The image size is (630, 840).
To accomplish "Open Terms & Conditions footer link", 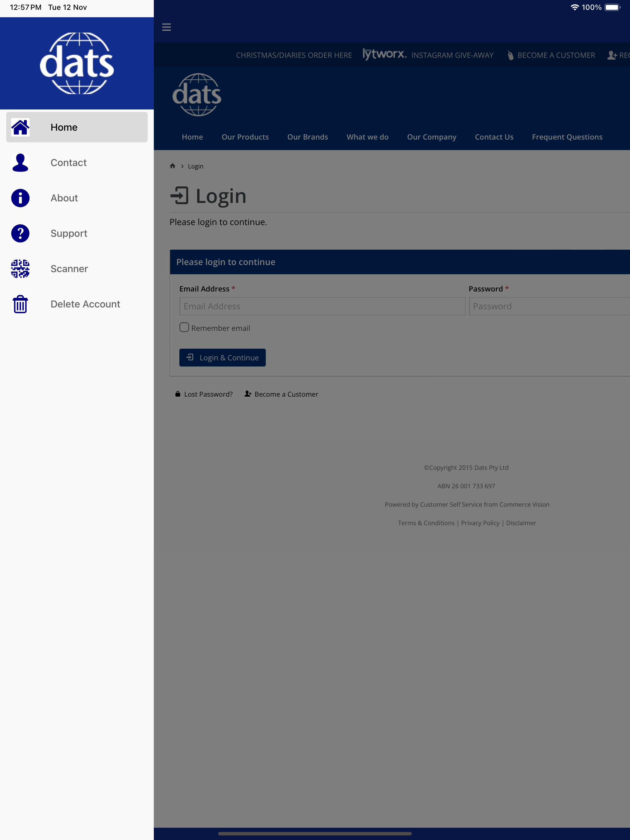I will point(426,523).
